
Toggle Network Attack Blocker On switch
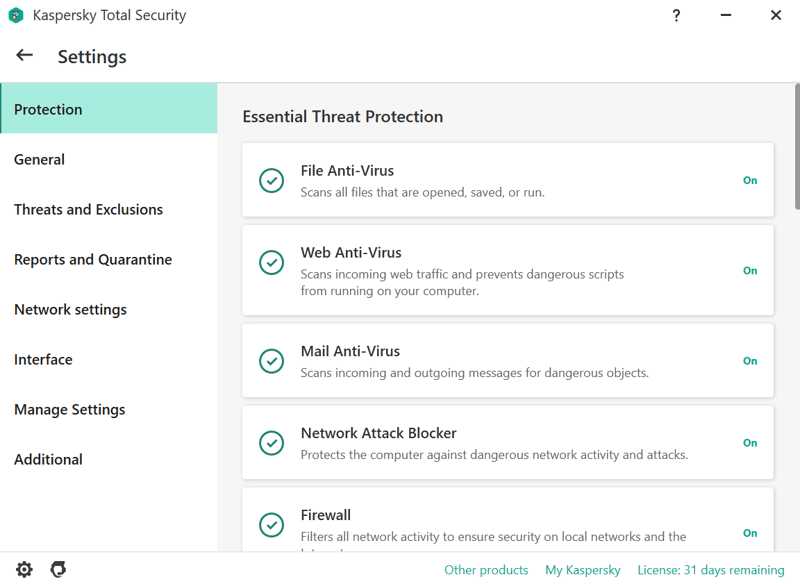pos(750,443)
